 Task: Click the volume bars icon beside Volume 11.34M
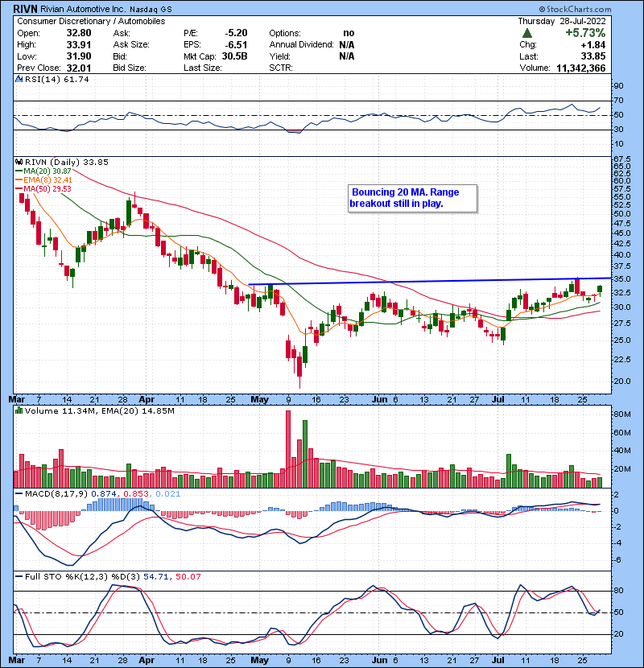(19, 410)
